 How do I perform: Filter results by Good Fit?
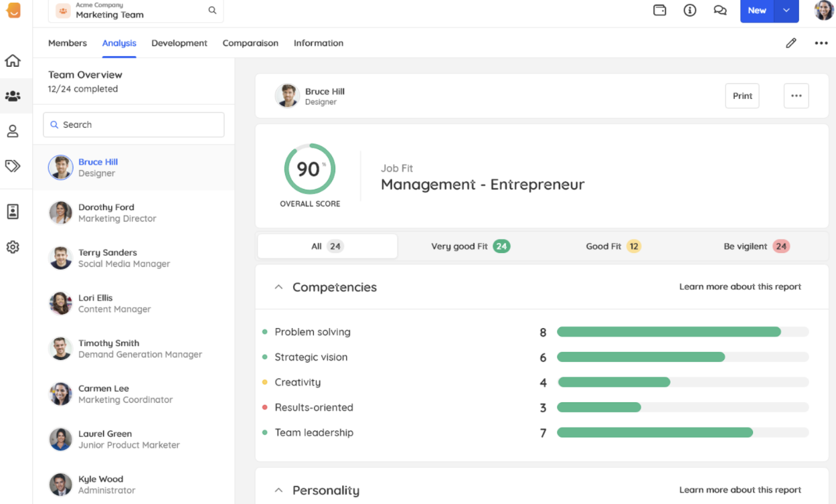(612, 246)
